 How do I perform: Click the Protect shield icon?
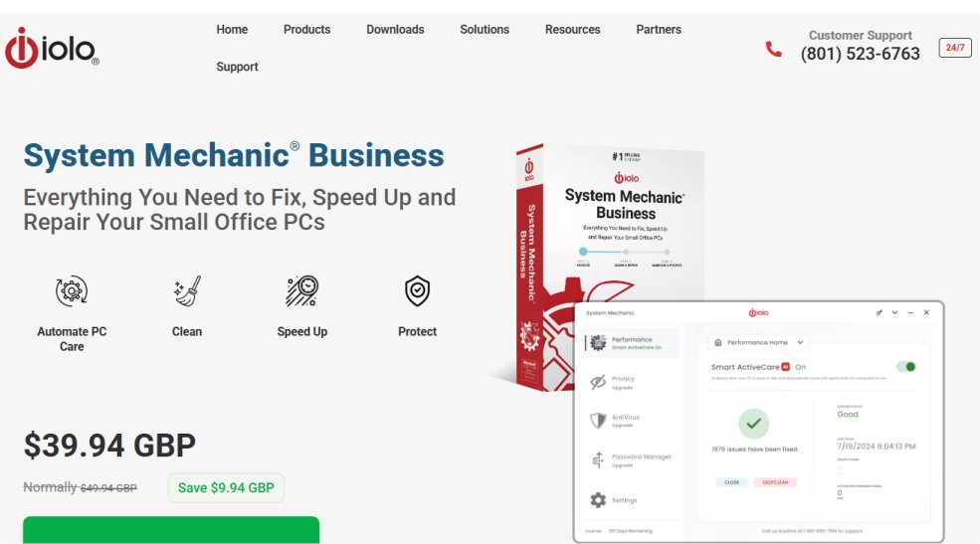tap(417, 291)
